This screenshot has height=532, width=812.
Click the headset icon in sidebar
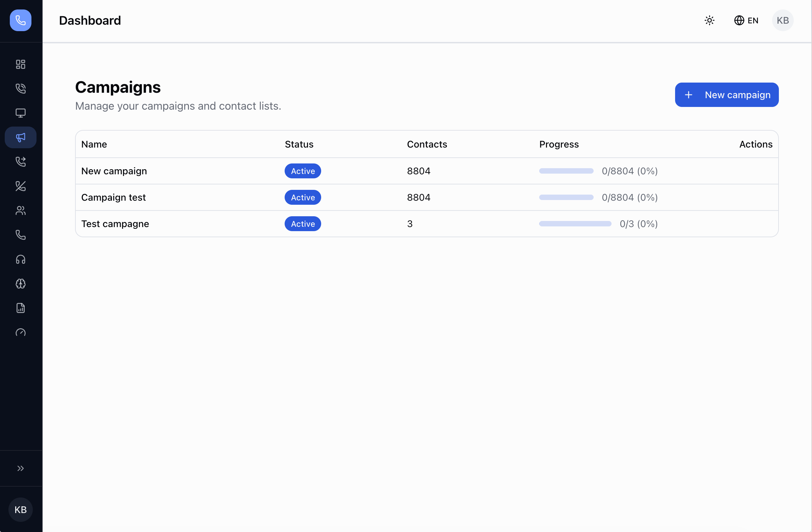tap(21, 259)
